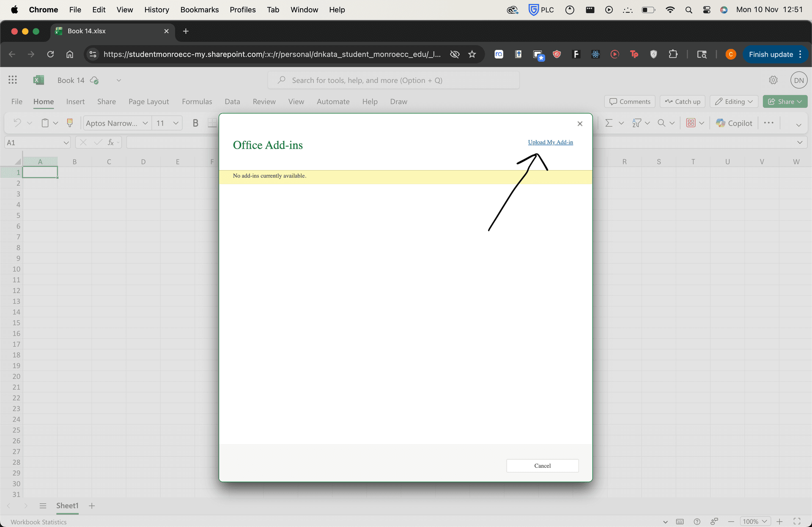The width and height of the screenshot is (812, 527).
Task: Open the font size dropdown
Action: coord(176,123)
